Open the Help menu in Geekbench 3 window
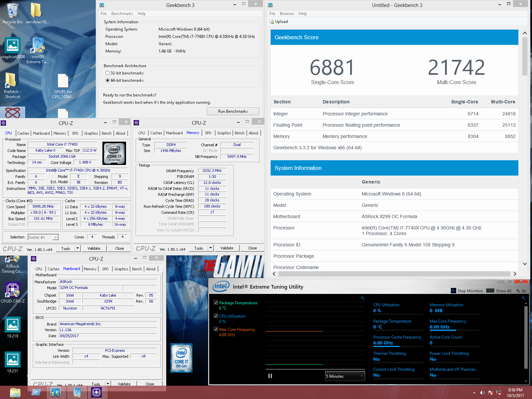The width and height of the screenshot is (532, 399). pos(142,14)
